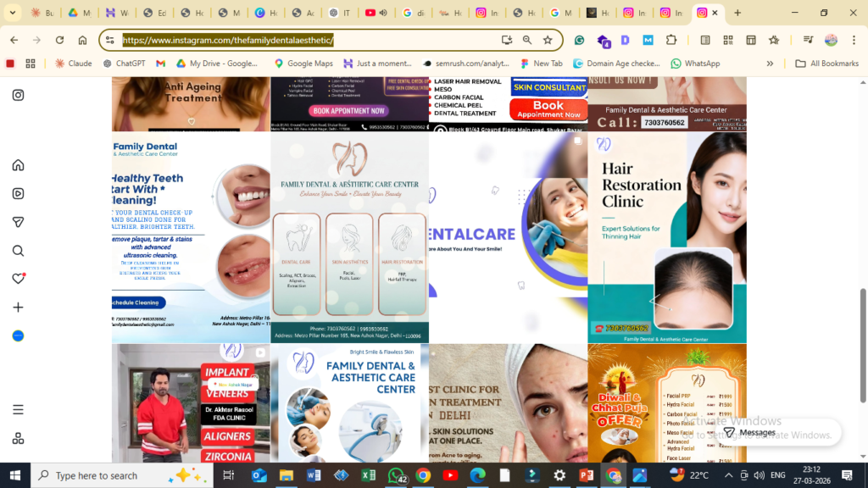
Task: Expand the hidden bookmarks overflow chevron
Action: [770, 64]
